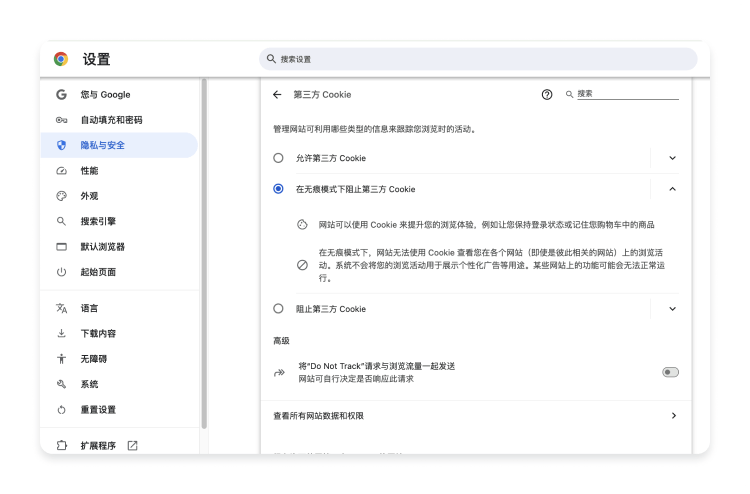This screenshot has width=750, height=494.
Task: Open 默认浏览器 settings section
Action: [x=119, y=247]
